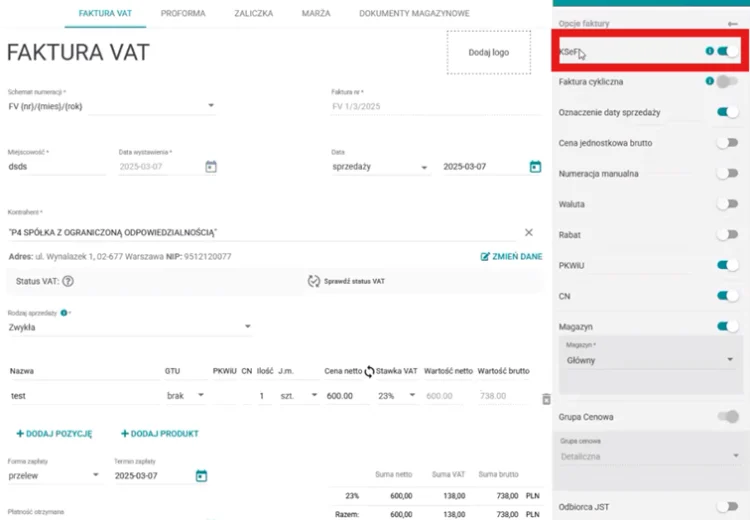Disable the KSeF toggle
This screenshot has width=750, height=520.
click(728, 51)
